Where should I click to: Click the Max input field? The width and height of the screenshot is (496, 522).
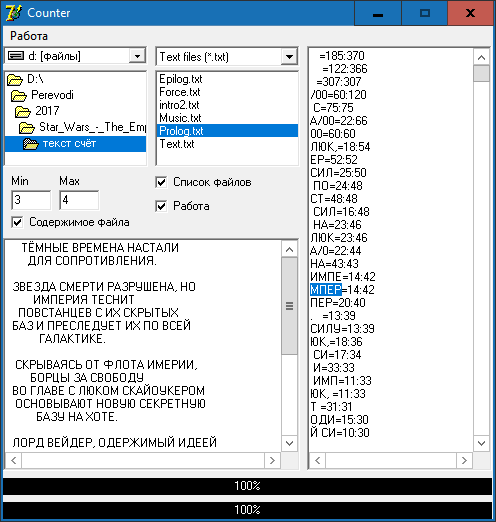click(79, 200)
